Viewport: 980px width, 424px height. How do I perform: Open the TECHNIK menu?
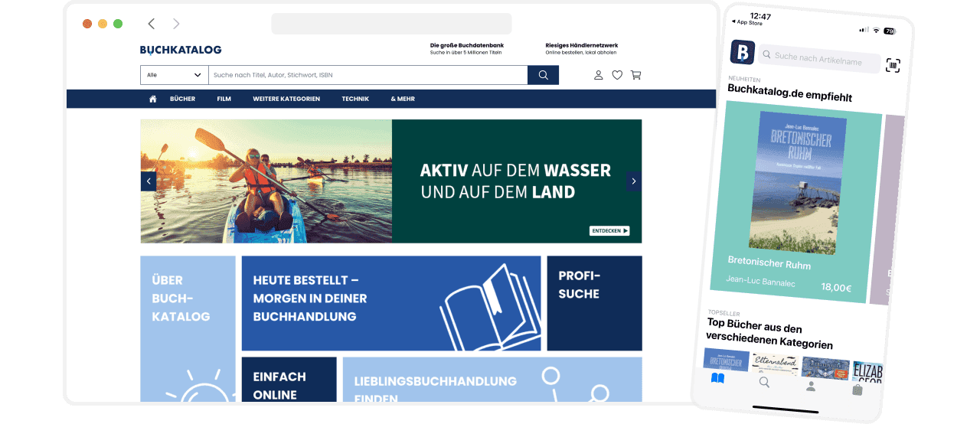[355, 99]
